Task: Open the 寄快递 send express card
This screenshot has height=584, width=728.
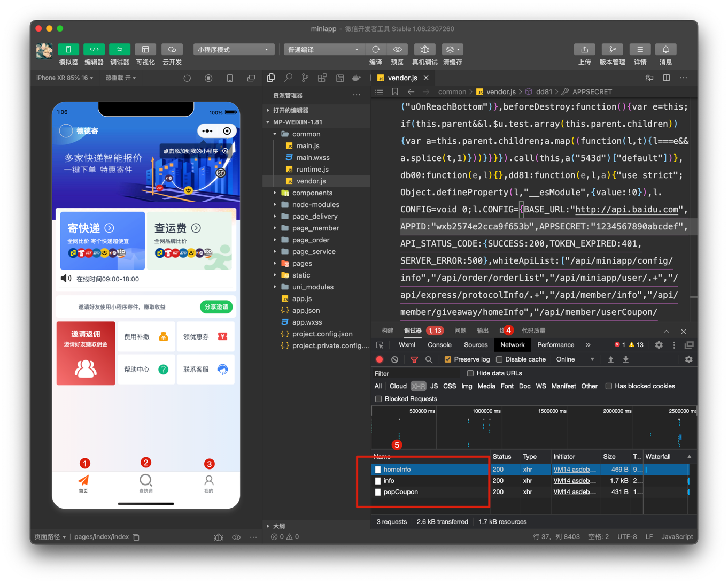Action: point(102,241)
